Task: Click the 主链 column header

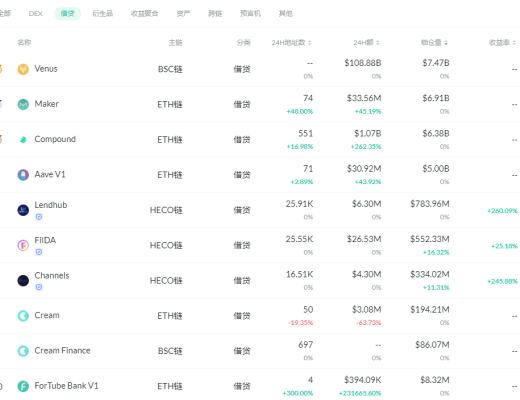Action: [x=175, y=43]
